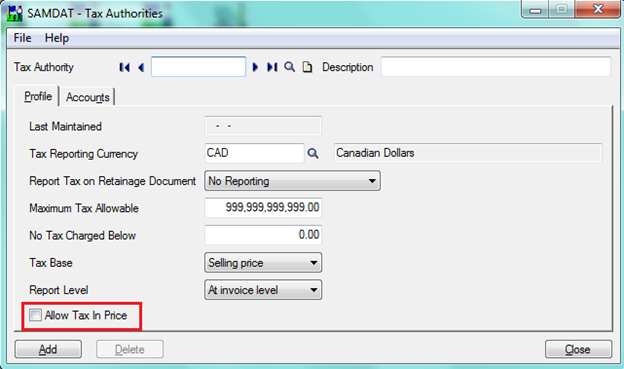The image size is (624, 369).
Task: Go to next Tax Authority record
Action: tap(255, 67)
